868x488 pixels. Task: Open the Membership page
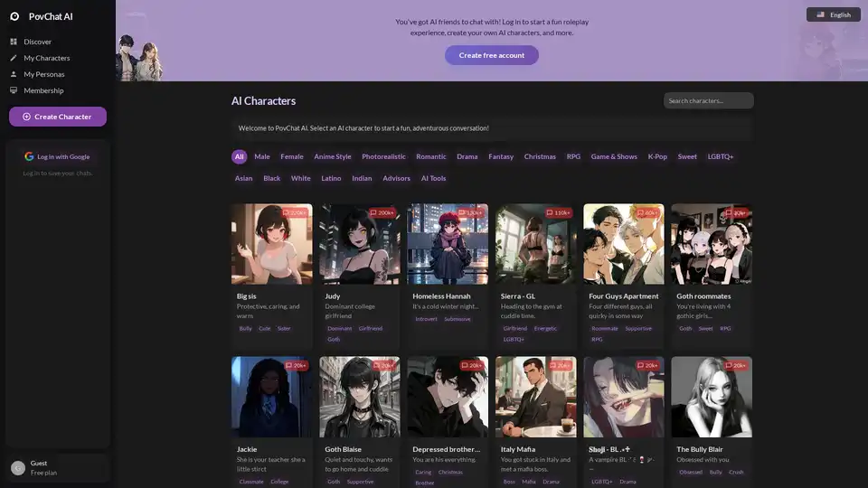[43, 90]
